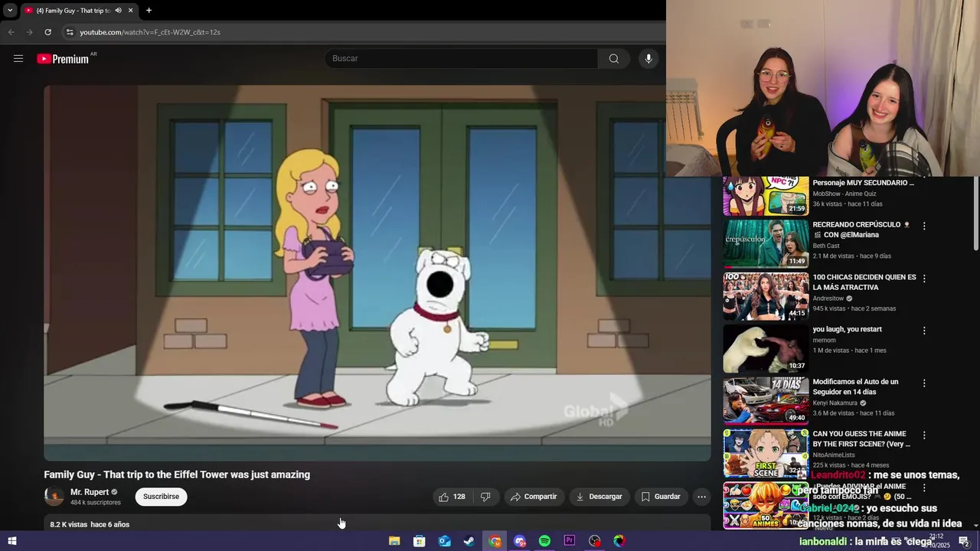
Task: Open Modificamos el Auto video thumbnail
Action: click(766, 400)
